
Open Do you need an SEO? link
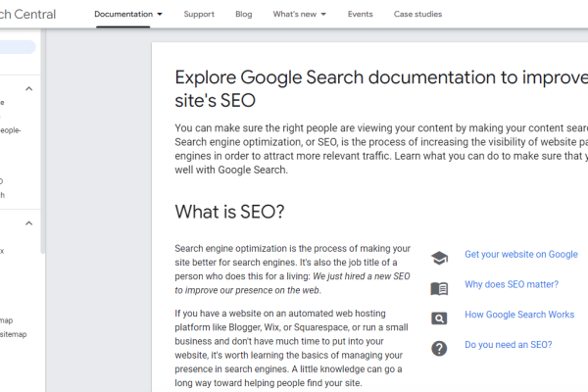click(508, 344)
